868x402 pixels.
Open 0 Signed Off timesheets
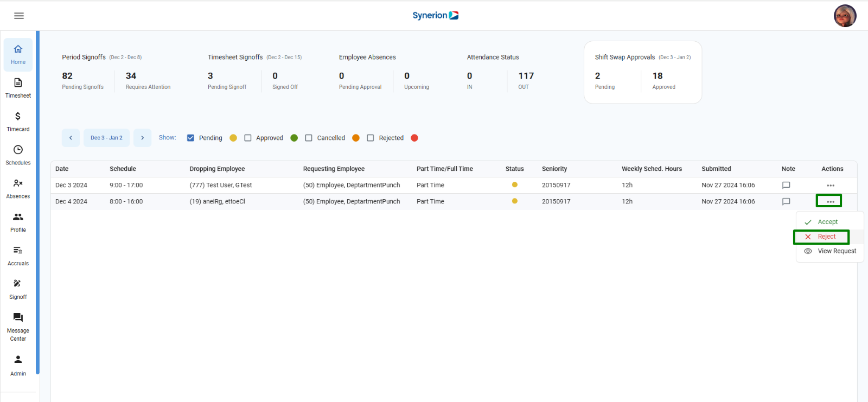285,80
